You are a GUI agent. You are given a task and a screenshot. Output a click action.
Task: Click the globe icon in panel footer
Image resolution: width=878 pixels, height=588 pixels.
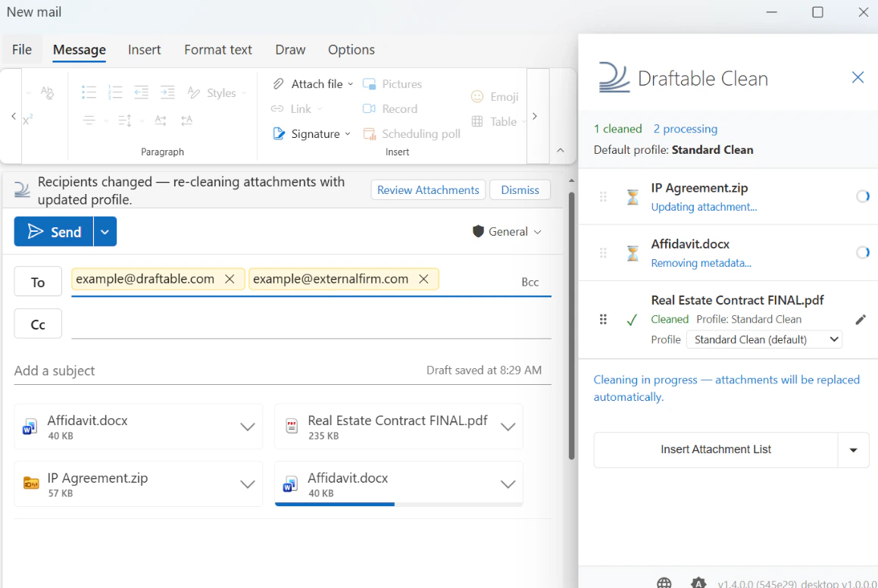tap(664, 583)
